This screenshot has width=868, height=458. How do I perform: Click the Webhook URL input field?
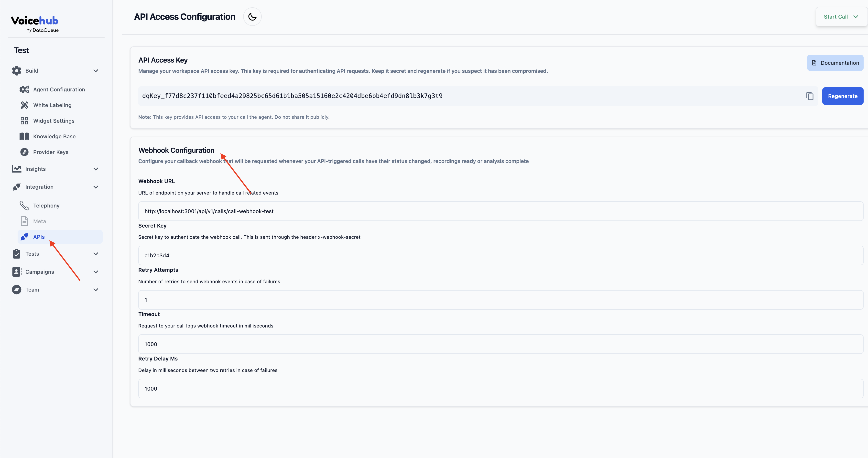[500, 211]
